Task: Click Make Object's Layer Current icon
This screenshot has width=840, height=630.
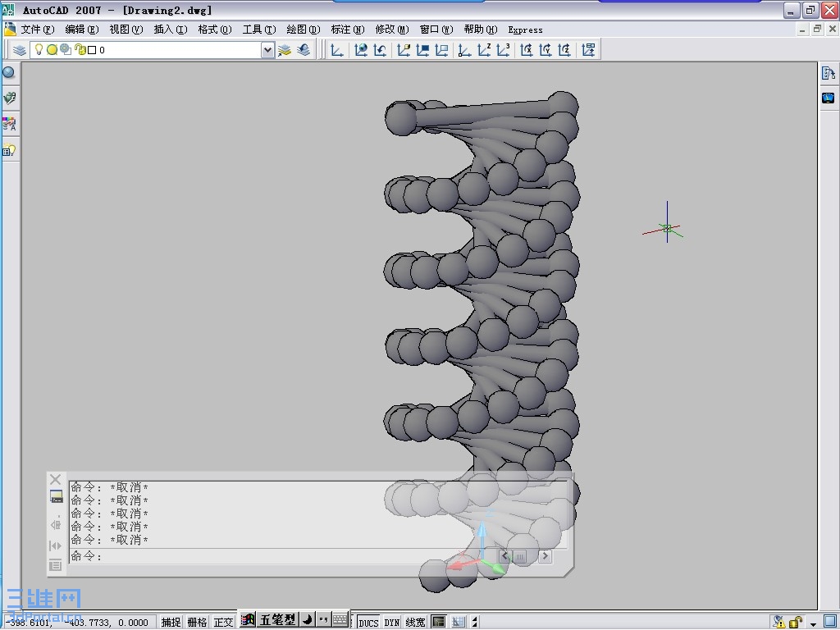Action: 285,50
